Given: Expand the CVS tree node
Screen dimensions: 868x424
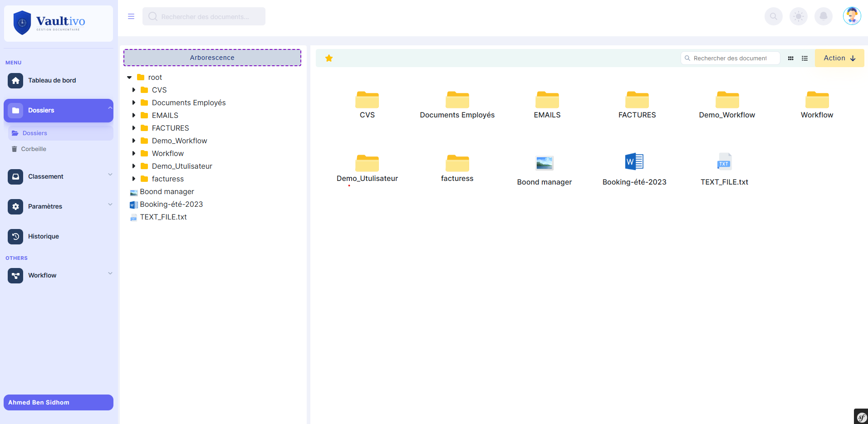Looking at the screenshot, I should [133, 90].
